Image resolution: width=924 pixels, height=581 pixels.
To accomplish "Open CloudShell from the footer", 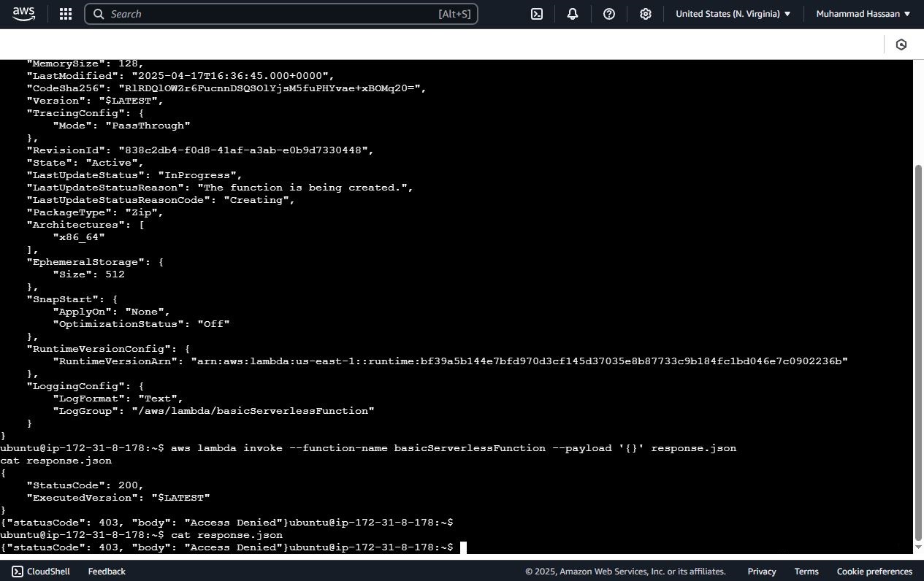I will pos(41,572).
